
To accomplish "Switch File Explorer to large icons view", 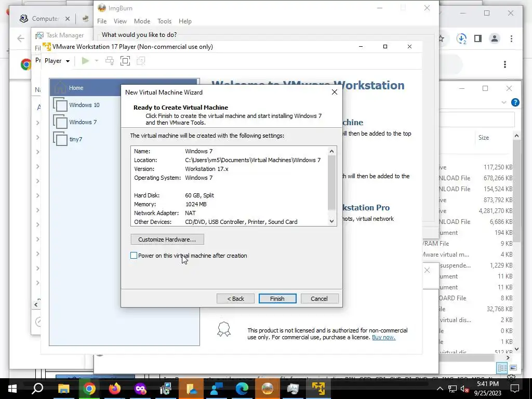I will [513, 368].
